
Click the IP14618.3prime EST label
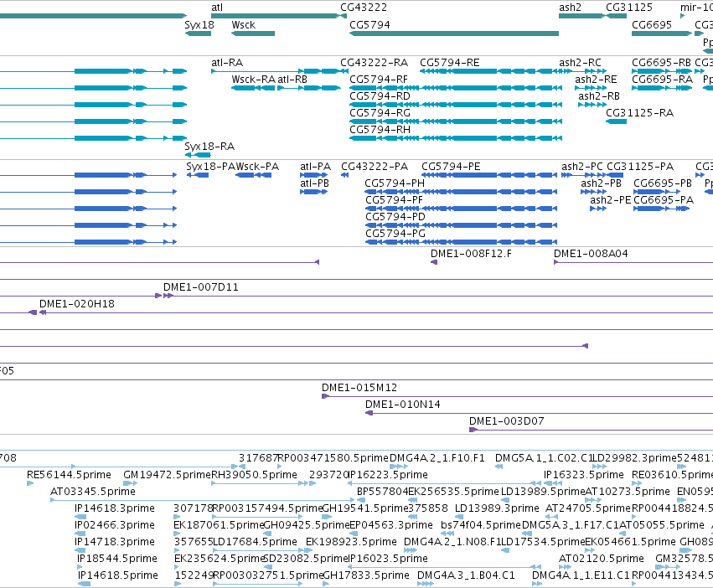click(115, 508)
